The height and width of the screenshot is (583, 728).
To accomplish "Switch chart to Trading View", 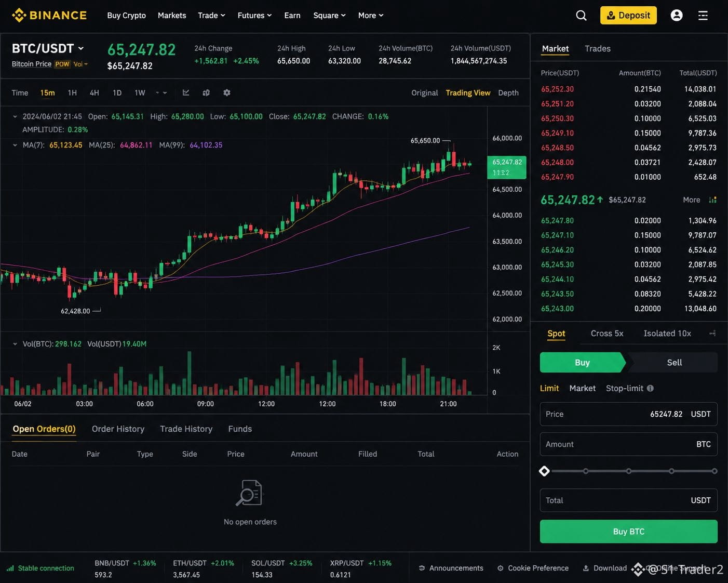I will tap(468, 92).
